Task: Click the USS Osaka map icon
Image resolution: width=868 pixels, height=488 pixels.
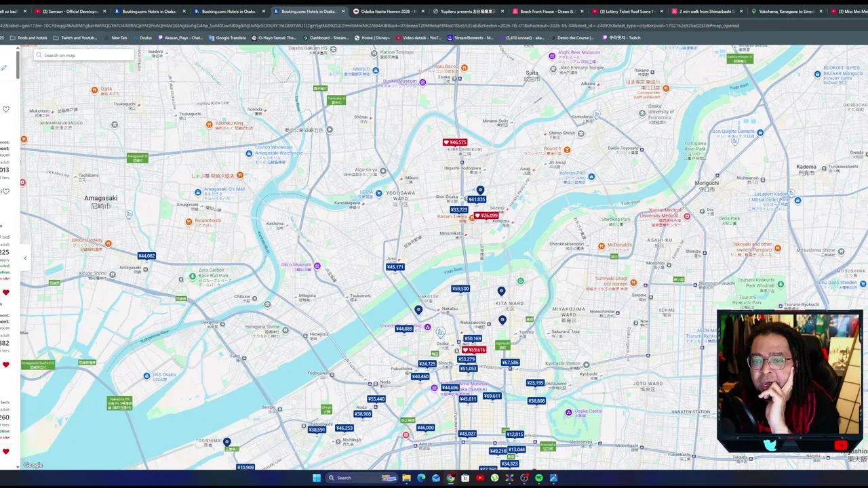Action: (146, 375)
